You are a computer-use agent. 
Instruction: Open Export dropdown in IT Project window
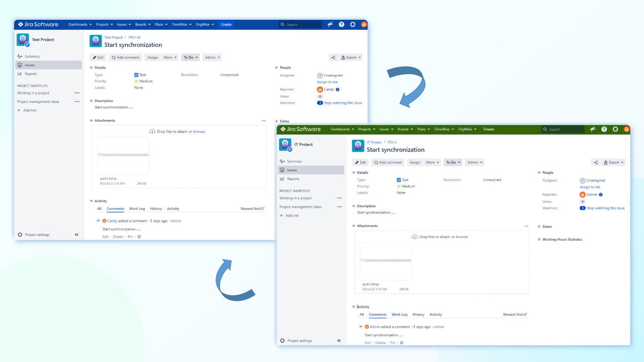pyautogui.click(x=613, y=162)
